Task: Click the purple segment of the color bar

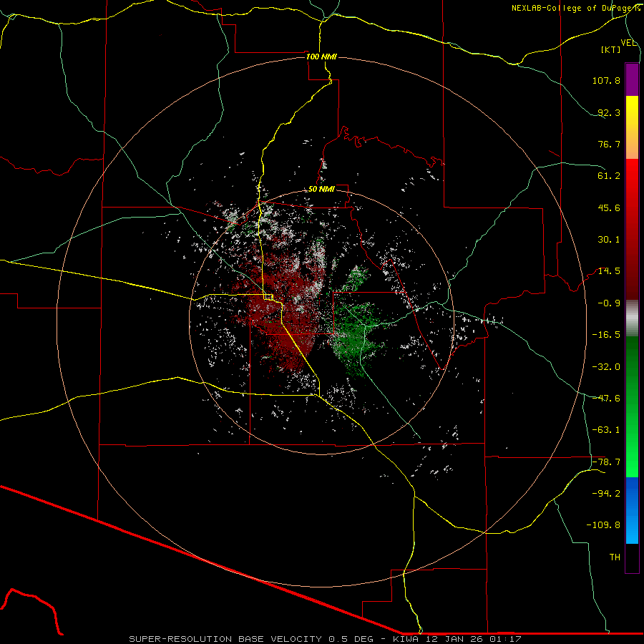Action: (632, 79)
